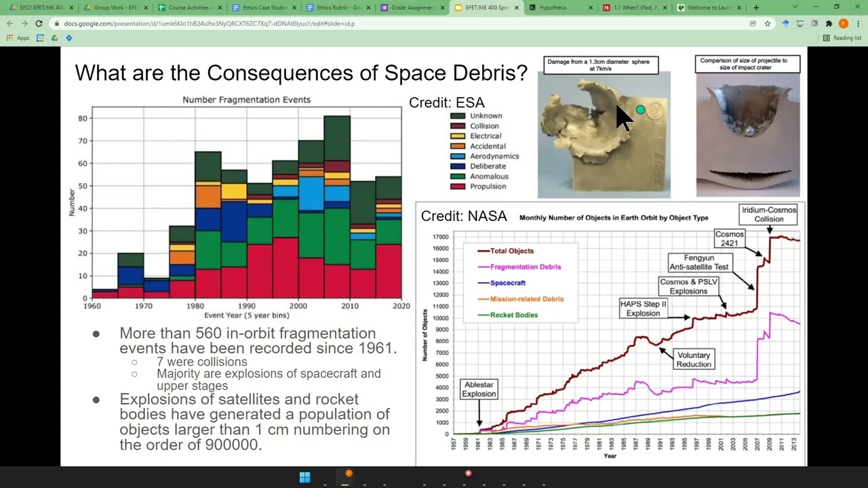
Task: Click the site lock icon in address bar
Action: [56, 24]
